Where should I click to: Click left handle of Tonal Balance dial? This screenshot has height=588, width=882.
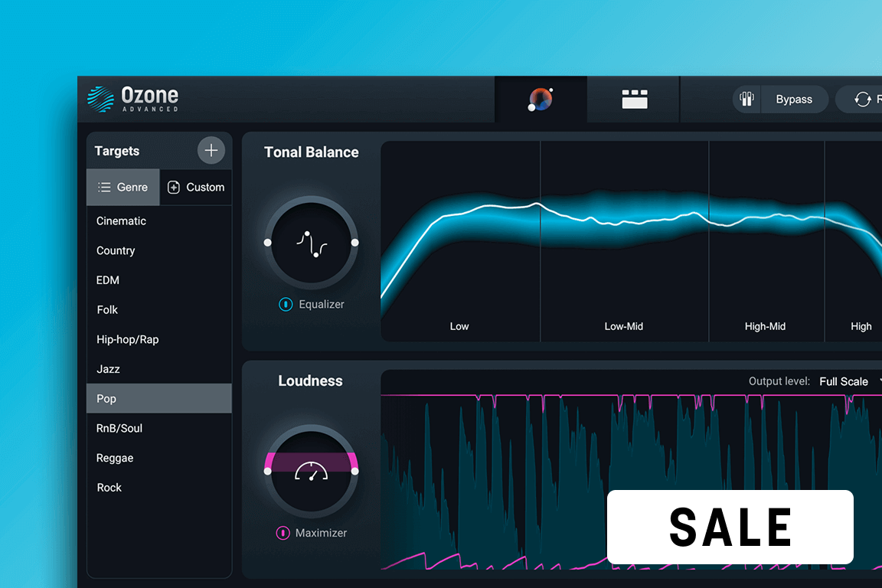(x=268, y=243)
